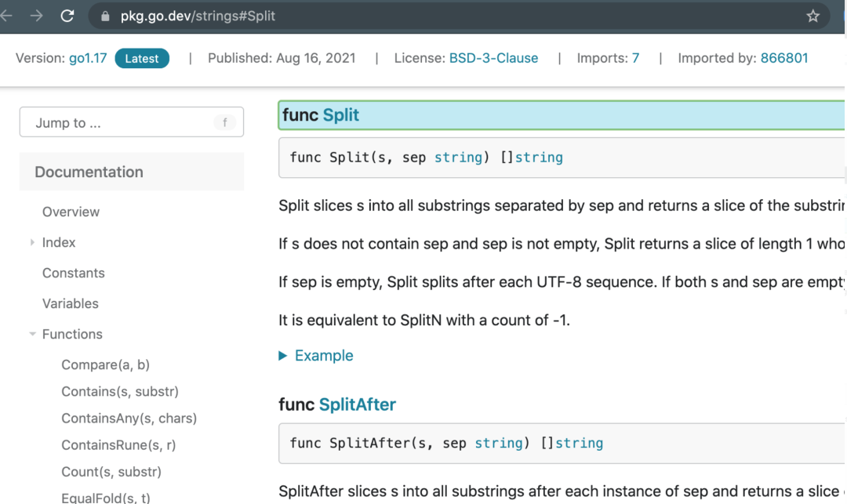Go to Constants in the sidebar
The width and height of the screenshot is (847, 504).
(74, 273)
